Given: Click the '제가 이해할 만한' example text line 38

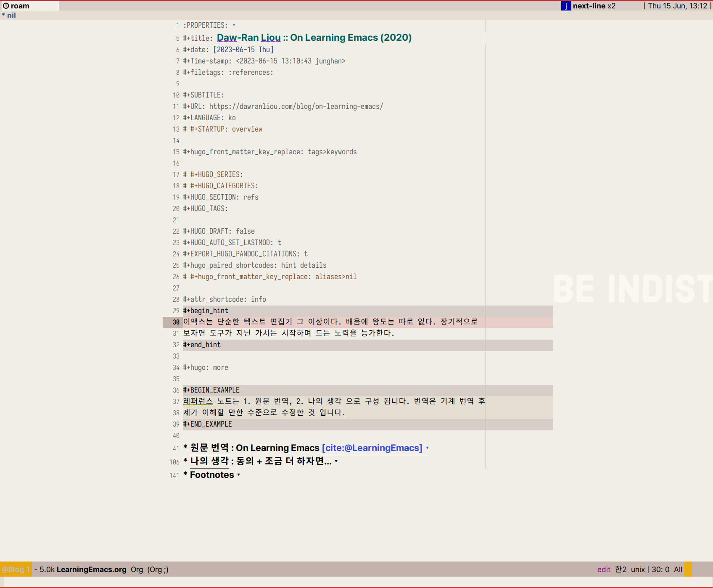Looking at the screenshot, I should click(264, 413).
